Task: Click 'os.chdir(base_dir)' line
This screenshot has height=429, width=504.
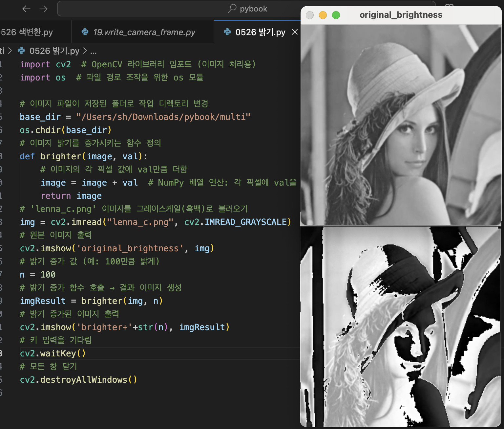Action: (x=66, y=130)
